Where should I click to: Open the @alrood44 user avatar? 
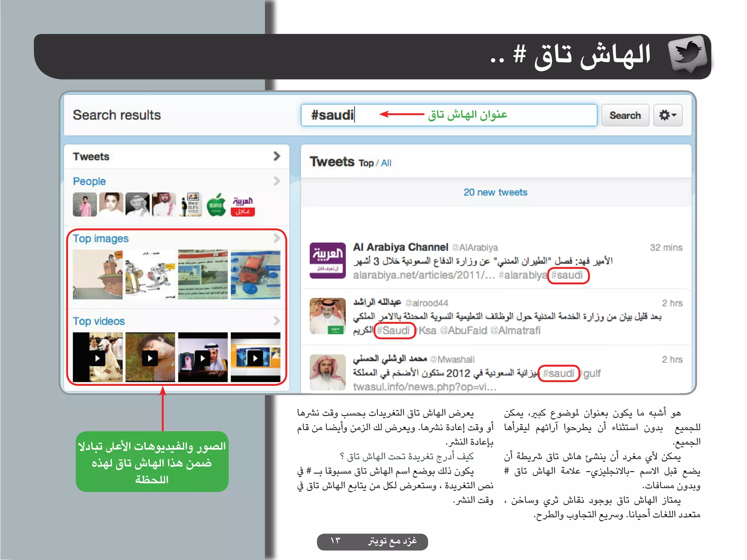[x=328, y=316]
